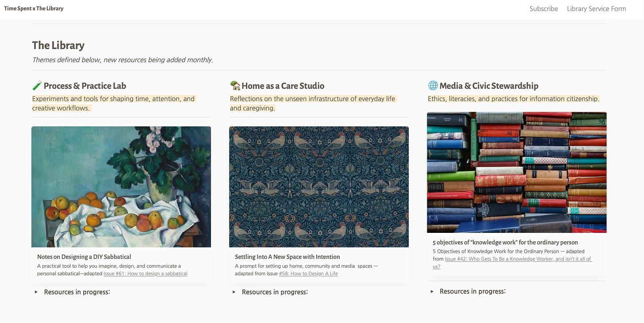Click the Process & Practice Lab heading
Image resolution: width=644 pixels, height=323 pixels.
pyautogui.click(x=85, y=86)
